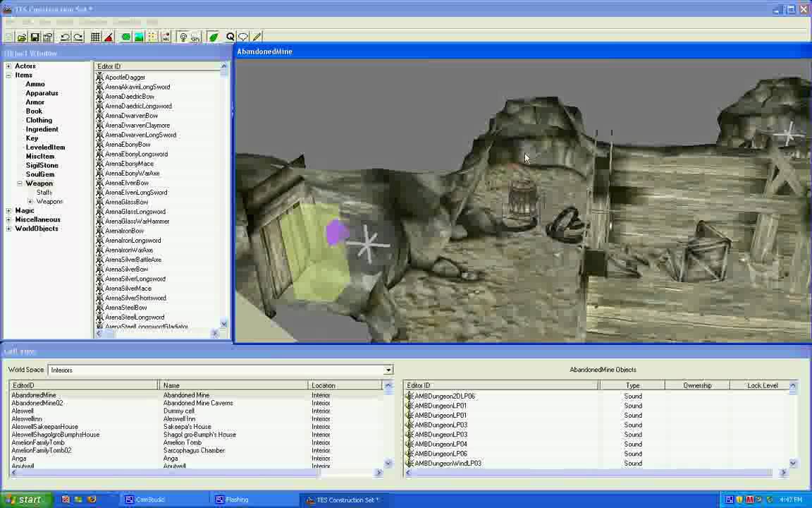The image size is (812, 508).
Task: Open landscape editing picture icon
Action: pyautogui.click(x=139, y=37)
